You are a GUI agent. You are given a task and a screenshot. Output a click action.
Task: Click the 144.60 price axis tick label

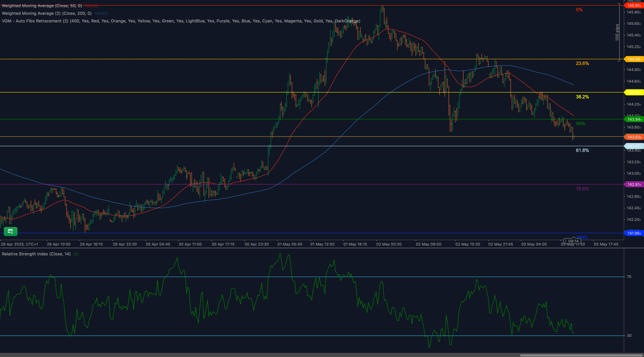[x=634, y=81]
